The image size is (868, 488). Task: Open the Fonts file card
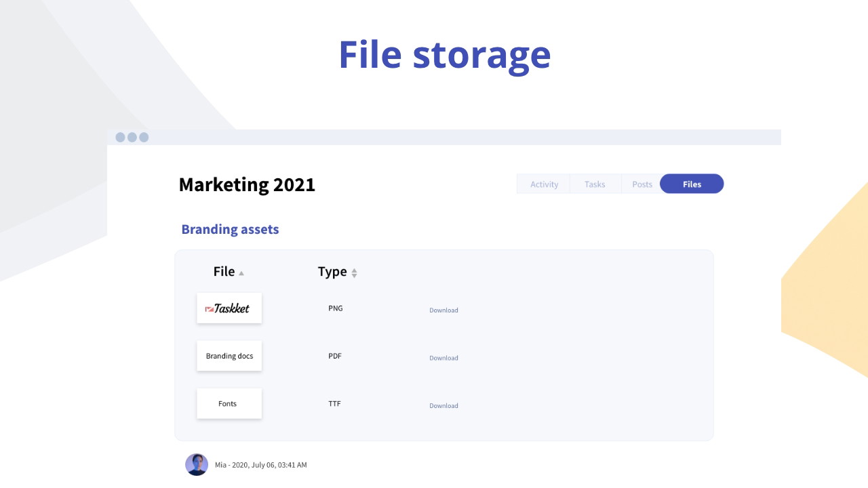click(229, 404)
